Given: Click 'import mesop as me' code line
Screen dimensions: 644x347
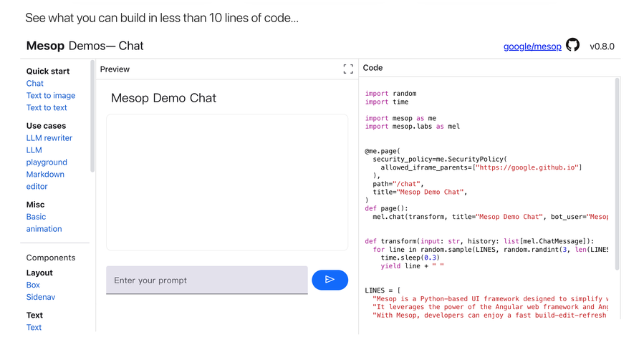Looking at the screenshot, I should (400, 118).
